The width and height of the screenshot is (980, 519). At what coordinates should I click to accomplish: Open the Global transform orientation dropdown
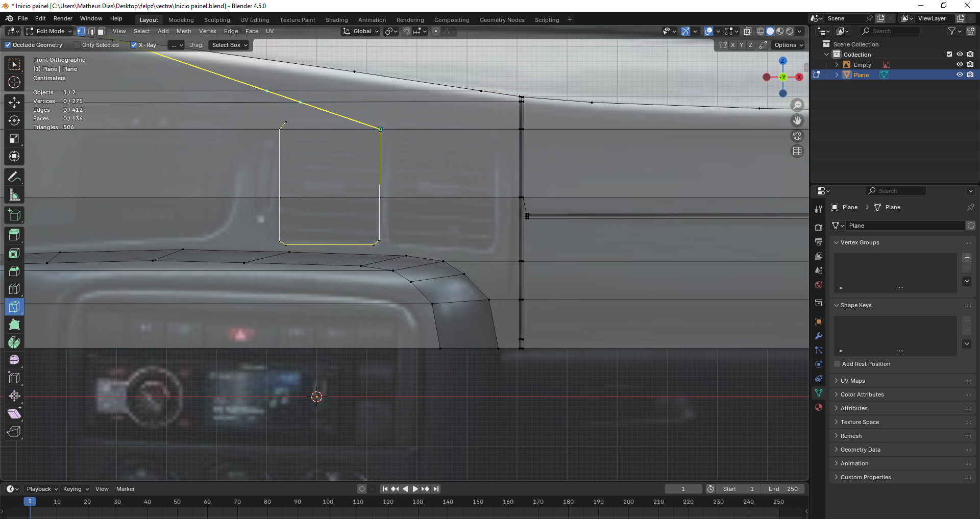(x=361, y=31)
